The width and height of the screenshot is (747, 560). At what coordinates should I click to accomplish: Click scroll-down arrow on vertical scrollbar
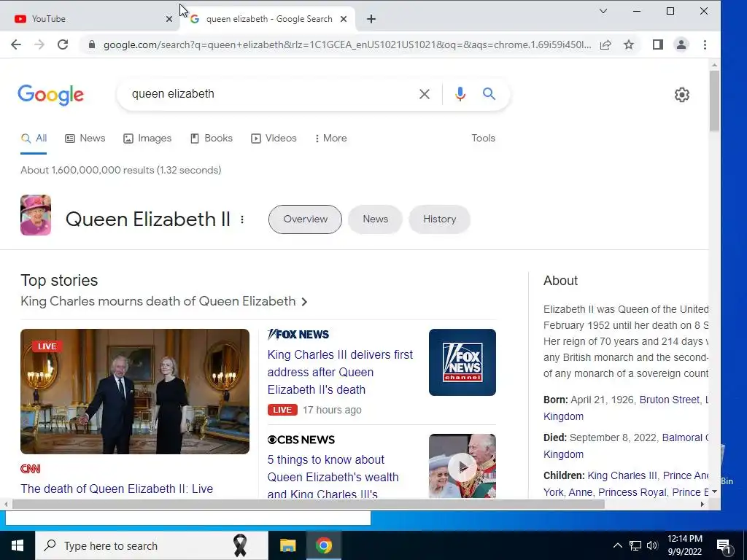(714, 492)
